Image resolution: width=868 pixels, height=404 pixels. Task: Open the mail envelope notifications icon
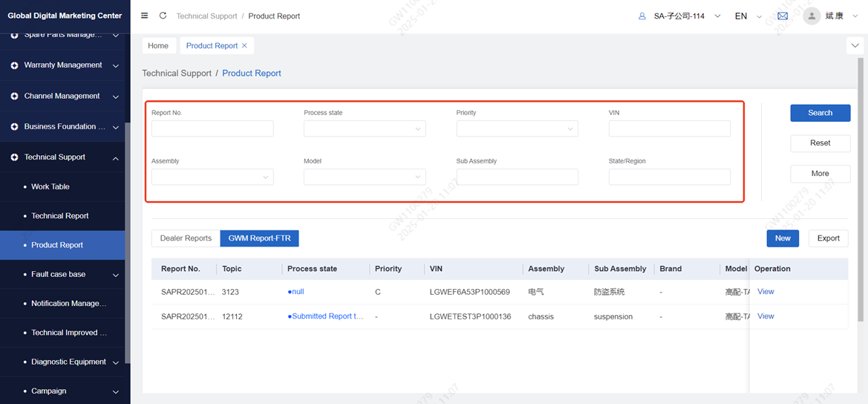pos(783,16)
